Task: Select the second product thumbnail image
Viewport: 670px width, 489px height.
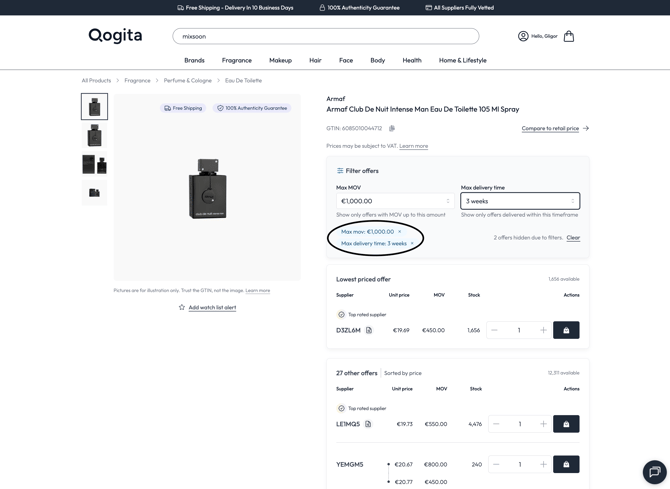Action: [x=94, y=135]
